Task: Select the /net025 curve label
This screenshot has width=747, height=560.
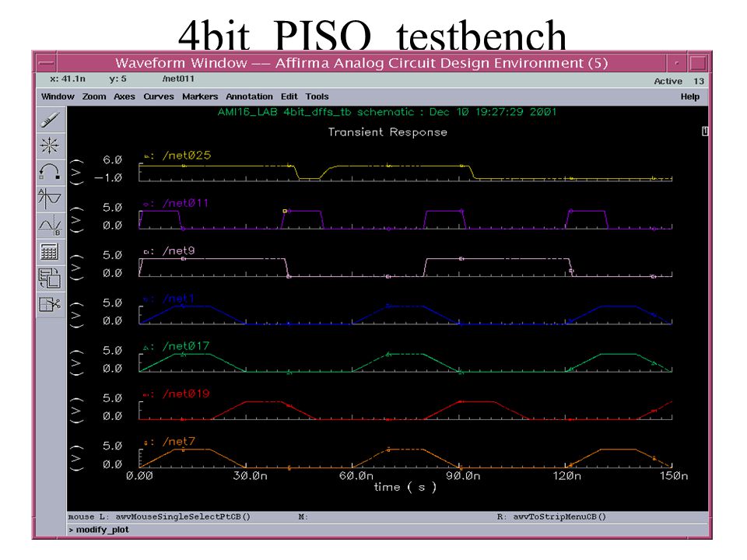Action: point(186,156)
